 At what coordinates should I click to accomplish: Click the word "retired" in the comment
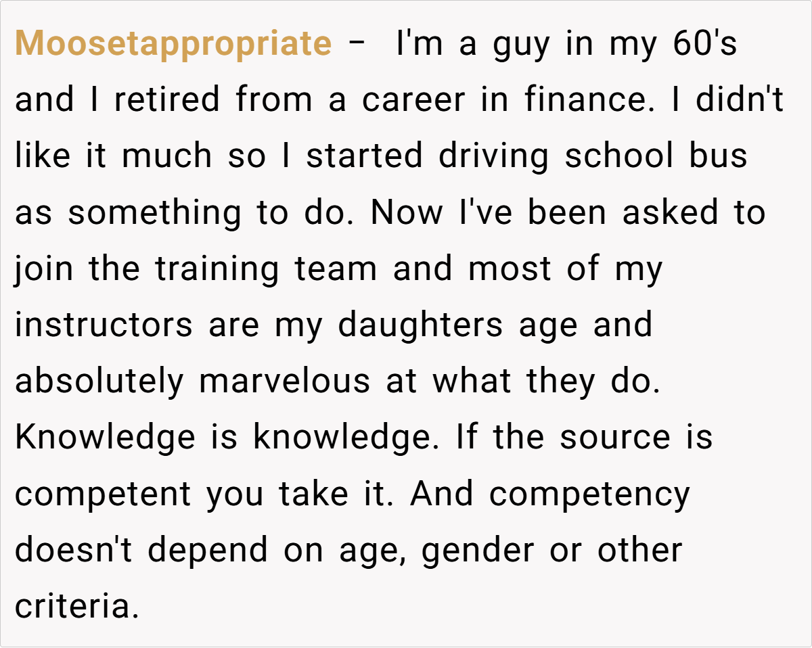(166, 100)
